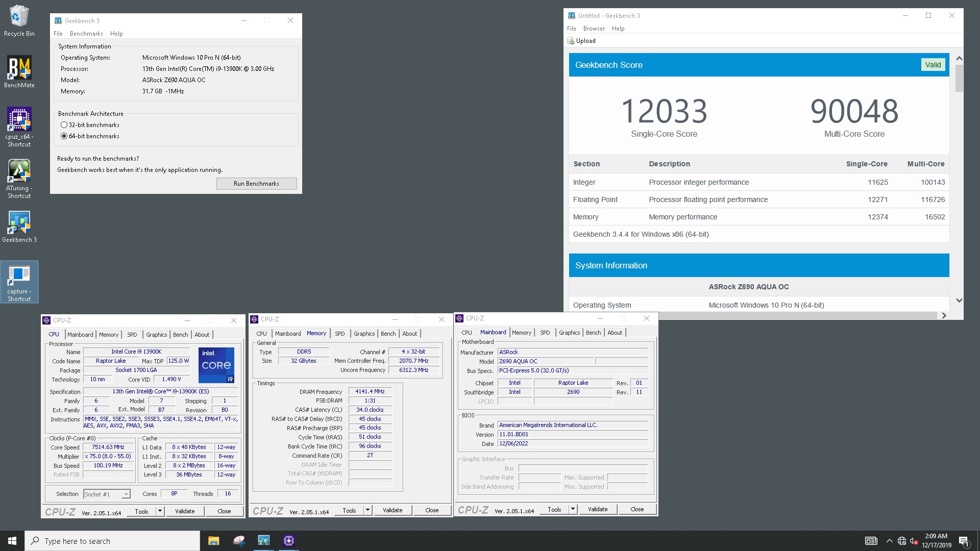Click the Intel Core i9 logo in CPU-Z

pyautogui.click(x=216, y=365)
